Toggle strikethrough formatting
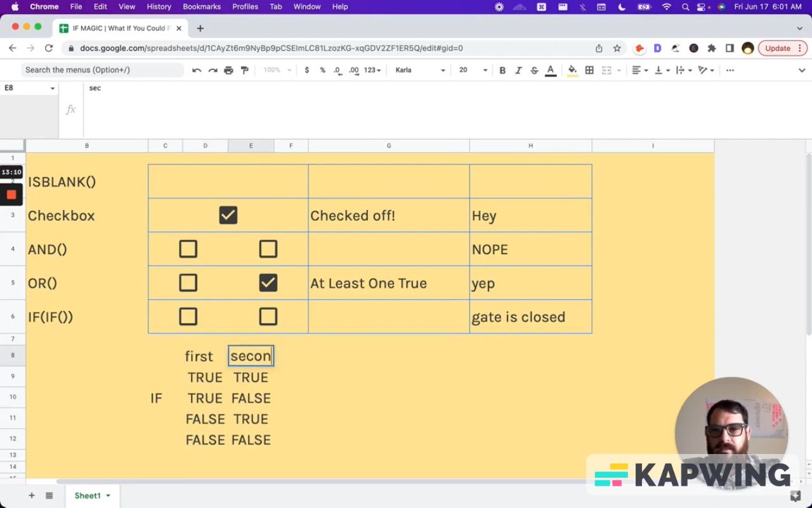Viewport: 812px width, 508px height. pos(534,70)
